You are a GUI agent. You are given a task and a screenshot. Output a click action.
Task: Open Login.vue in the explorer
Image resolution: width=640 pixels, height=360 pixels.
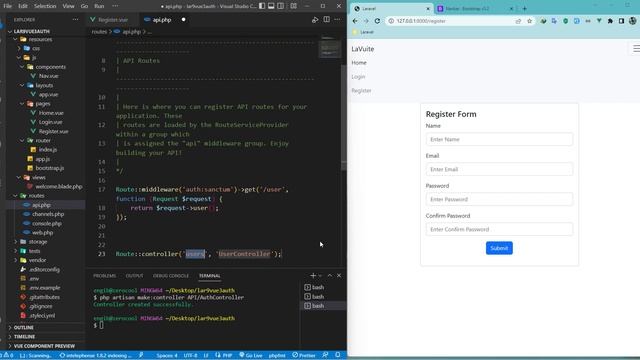coord(51,122)
